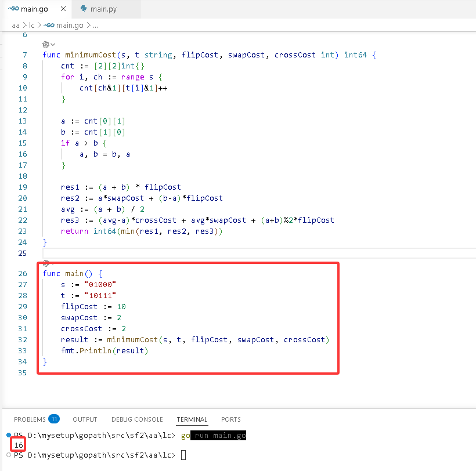Screen dimensions: 476x471
Task: Click 'b := cnt[1][0]' text
Action: (93, 132)
